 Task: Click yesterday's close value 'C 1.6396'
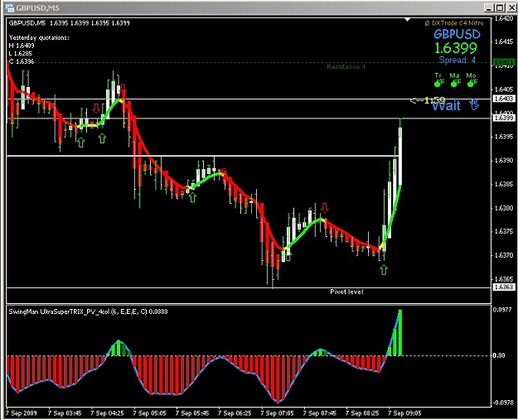(x=22, y=61)
